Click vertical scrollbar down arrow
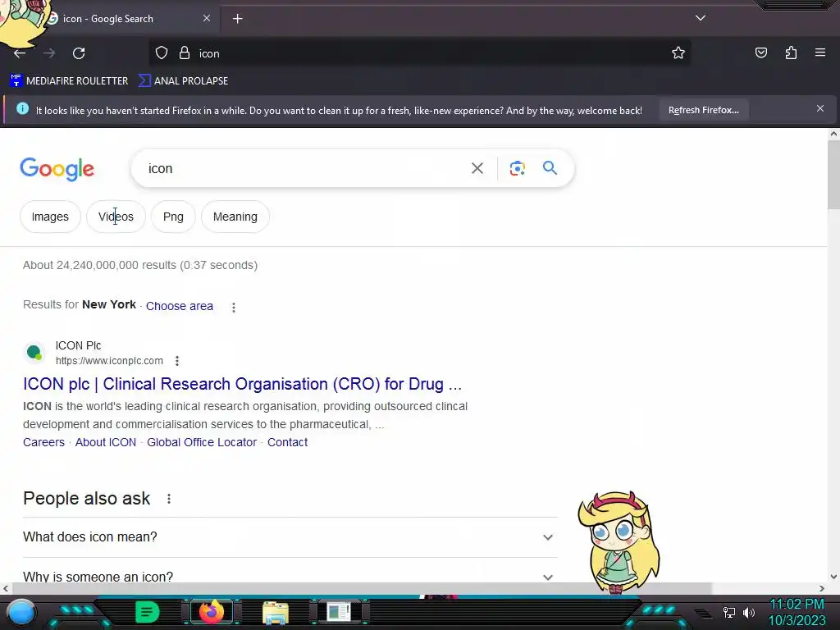This screenshot has width=840, height=630. 833,577
